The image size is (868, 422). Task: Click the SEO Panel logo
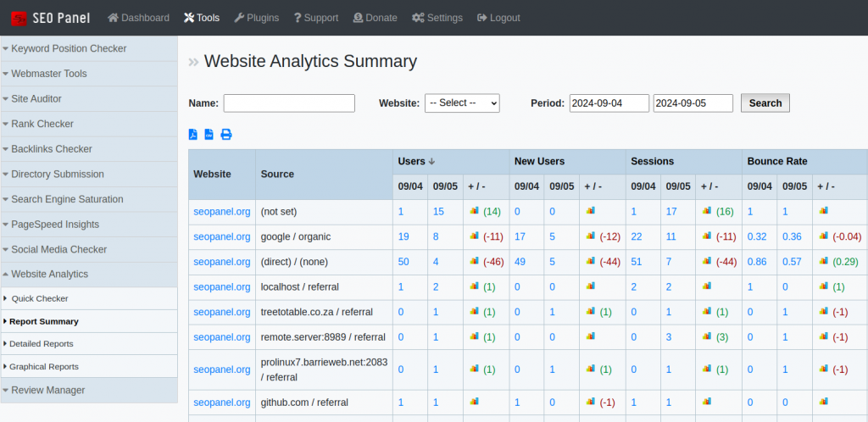point(51,18)
